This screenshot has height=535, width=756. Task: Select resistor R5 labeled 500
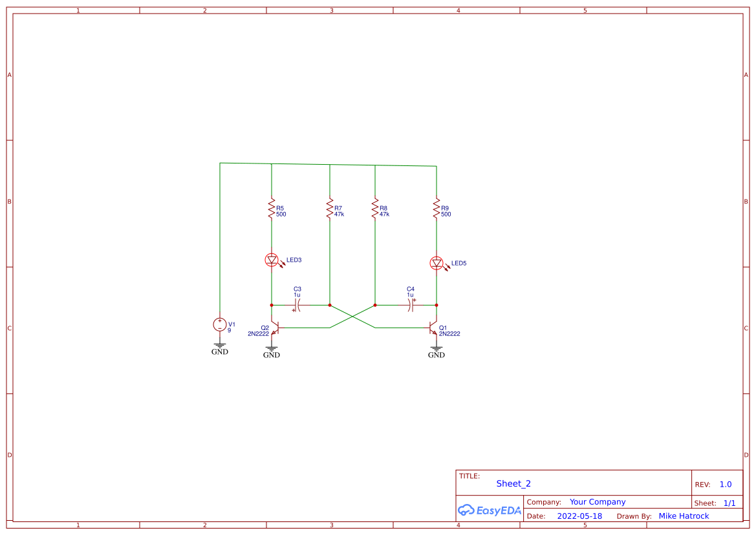[x=272, y=209]
